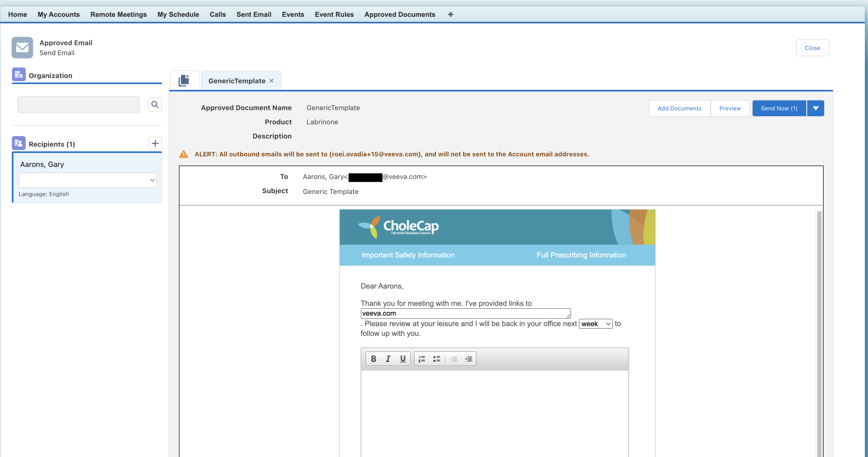Click the increase indent icon
This screenshot has width=868, height=457.
[468, 359]
